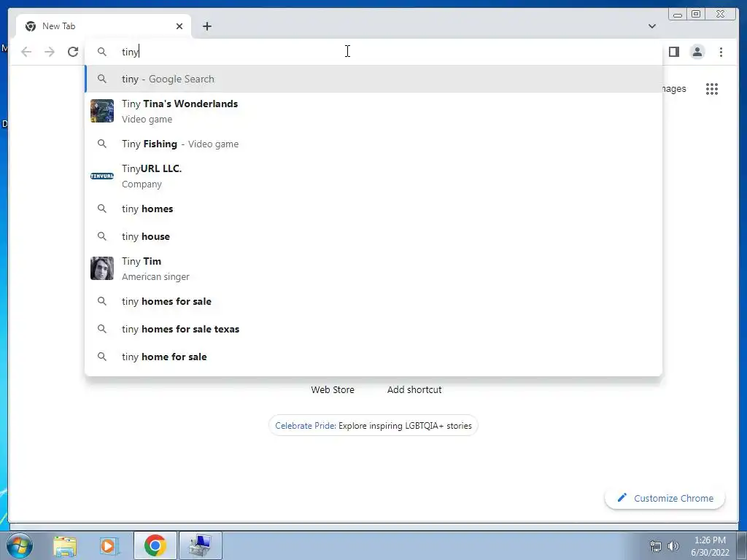
Task: Open the toolbox app in the taskbar
Action: (x=200, y=545)
